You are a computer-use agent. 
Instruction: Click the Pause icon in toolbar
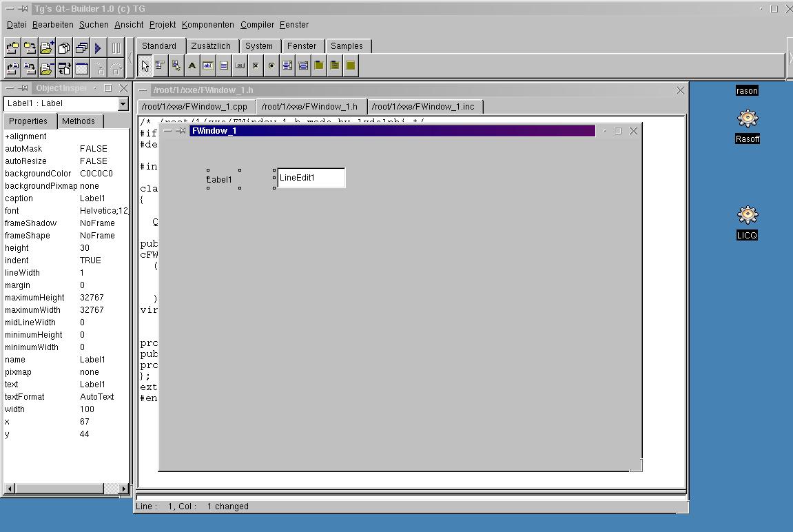(116, 48)
